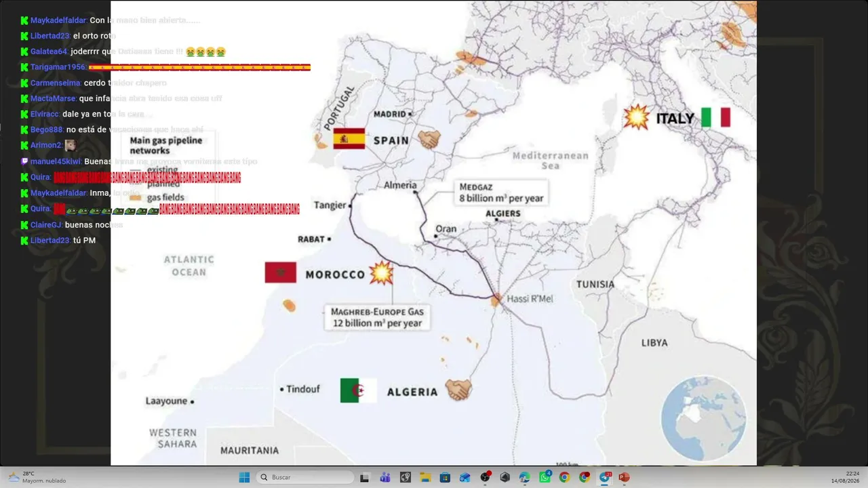Click the Tarigamar1956 username in chat
This screenshot has height=488, width=868.
(x=58, y=67)
